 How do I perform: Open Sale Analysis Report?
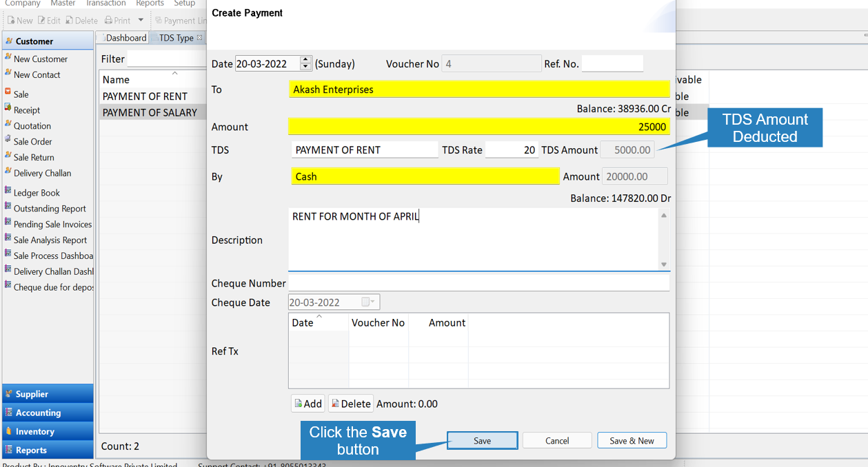click(50, 240)
